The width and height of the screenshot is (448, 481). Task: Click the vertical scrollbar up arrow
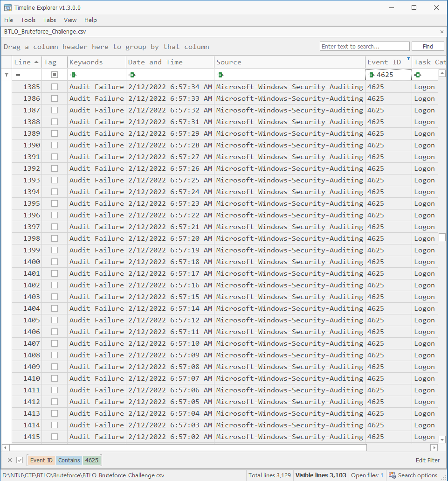(x=442, y=73)
